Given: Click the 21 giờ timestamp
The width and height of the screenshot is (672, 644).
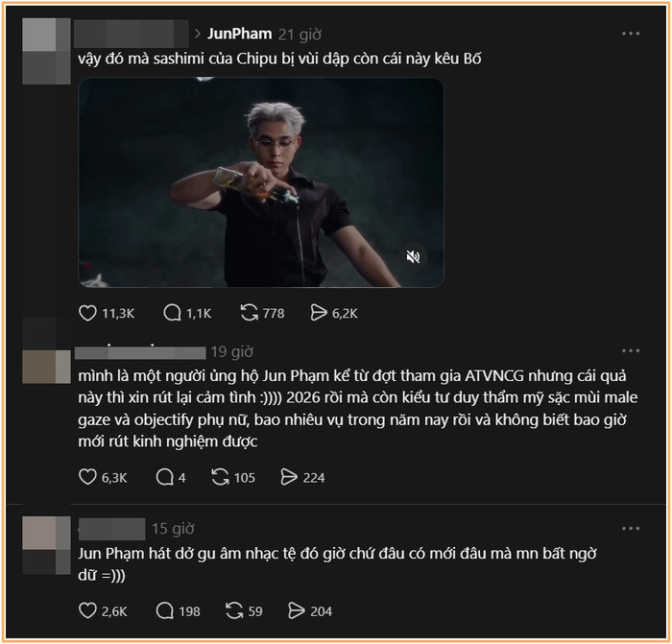Looking at the screenshot, I should 300,34.
